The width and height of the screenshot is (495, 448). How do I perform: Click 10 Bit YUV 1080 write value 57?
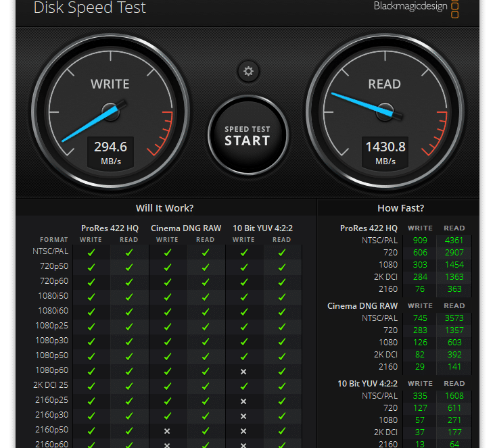[420, 420]
